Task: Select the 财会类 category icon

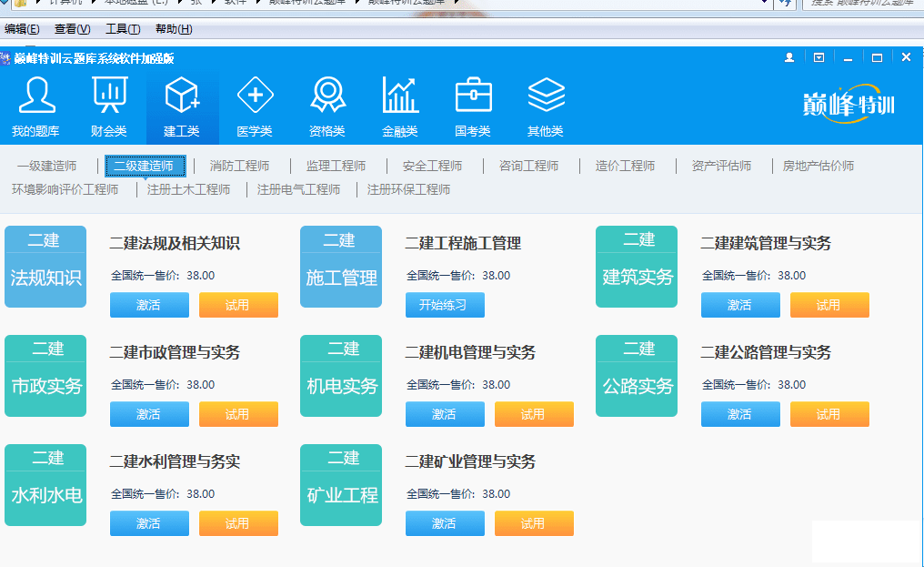Action: click(110, 96)
